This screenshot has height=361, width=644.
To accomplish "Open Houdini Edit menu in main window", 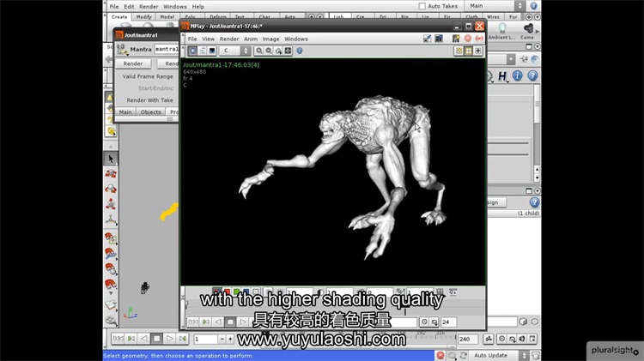I will 129,7.
